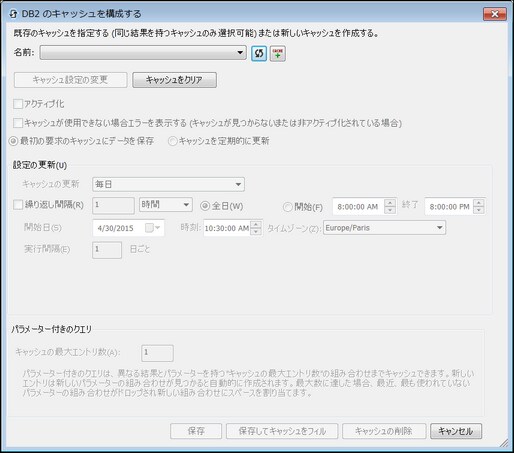Click the キャンセル button
Viewport: 514px width, 453px height.
tap(456, 431)
